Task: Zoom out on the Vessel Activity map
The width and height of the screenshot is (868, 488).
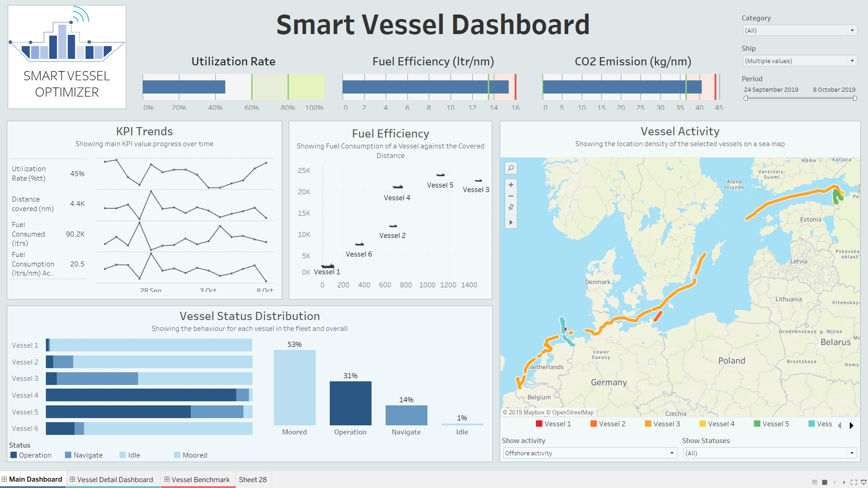Action: [511, 196]
